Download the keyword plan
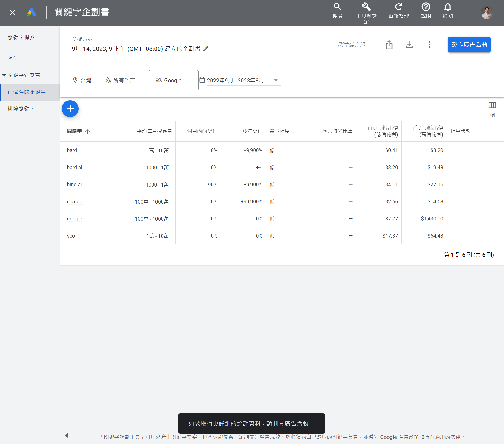504x444 pixels. [409, 45]
